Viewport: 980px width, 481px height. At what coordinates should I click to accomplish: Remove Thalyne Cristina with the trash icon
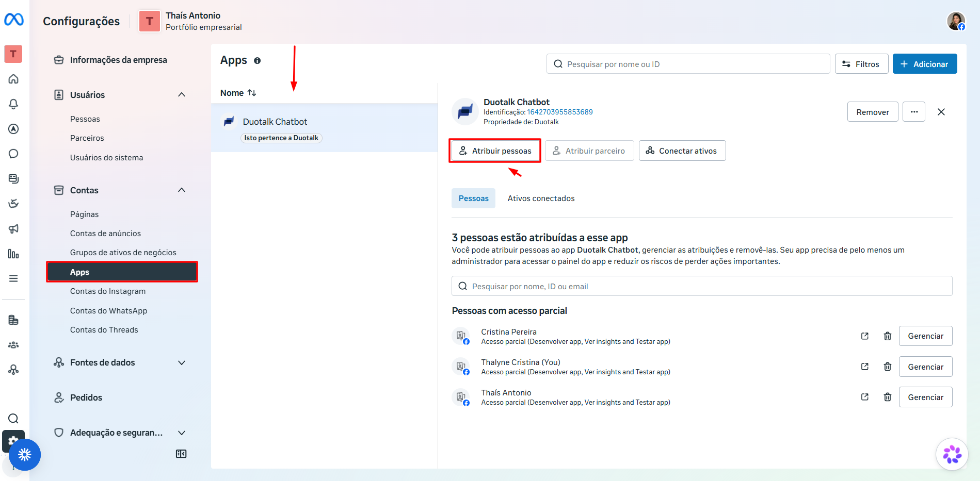tap(888, 367)
